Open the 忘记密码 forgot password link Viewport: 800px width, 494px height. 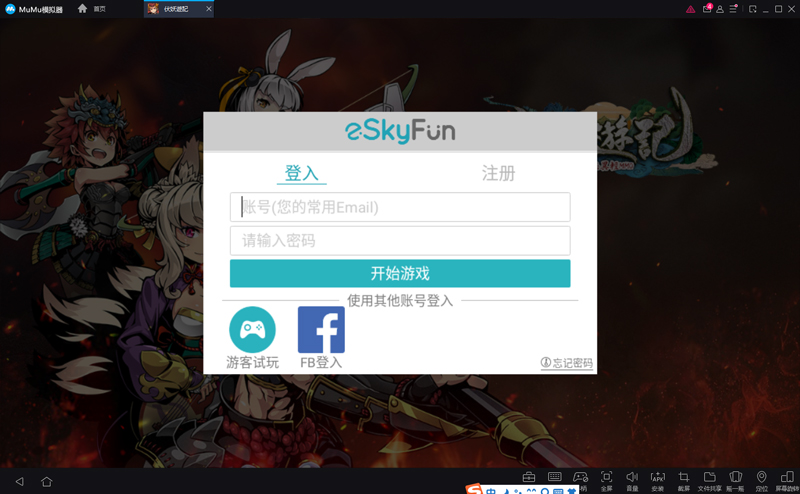(x=567, y=363)
